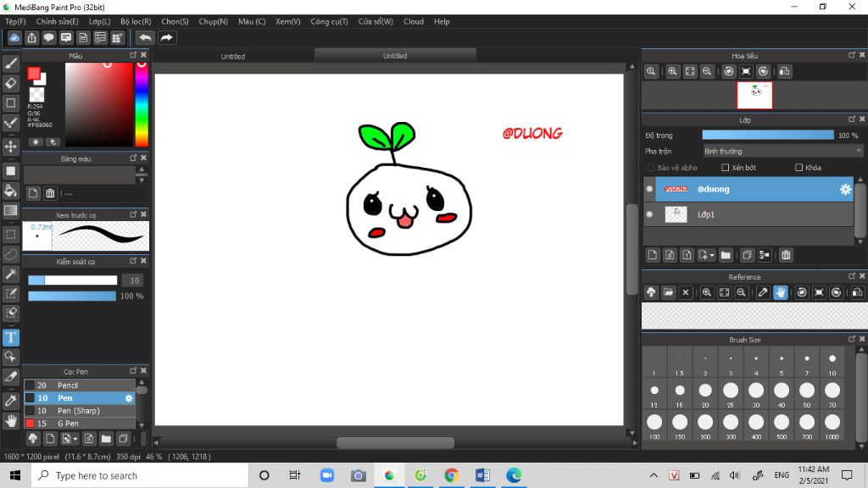
Task: Choose brush size 100 preset
Action: click(654, 425)
